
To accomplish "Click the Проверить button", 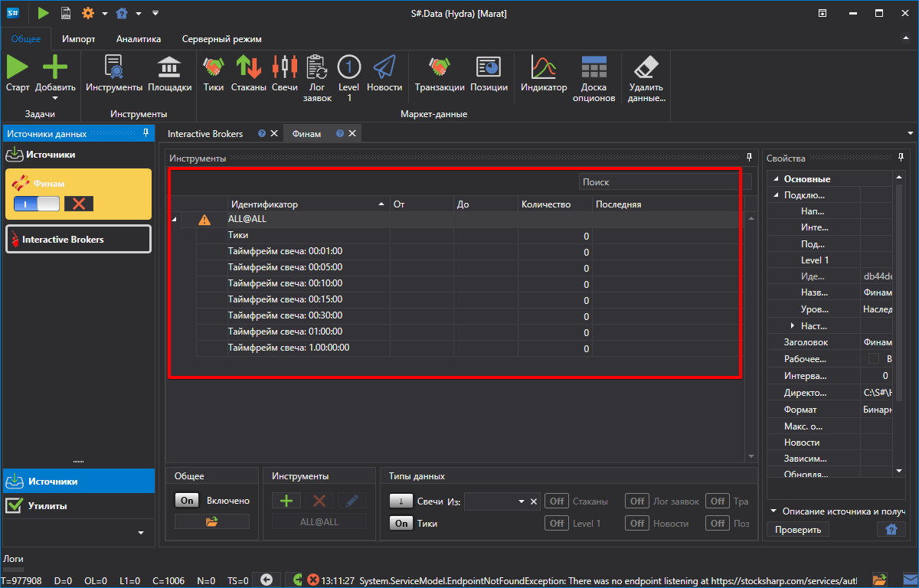I will pos(797,529).
